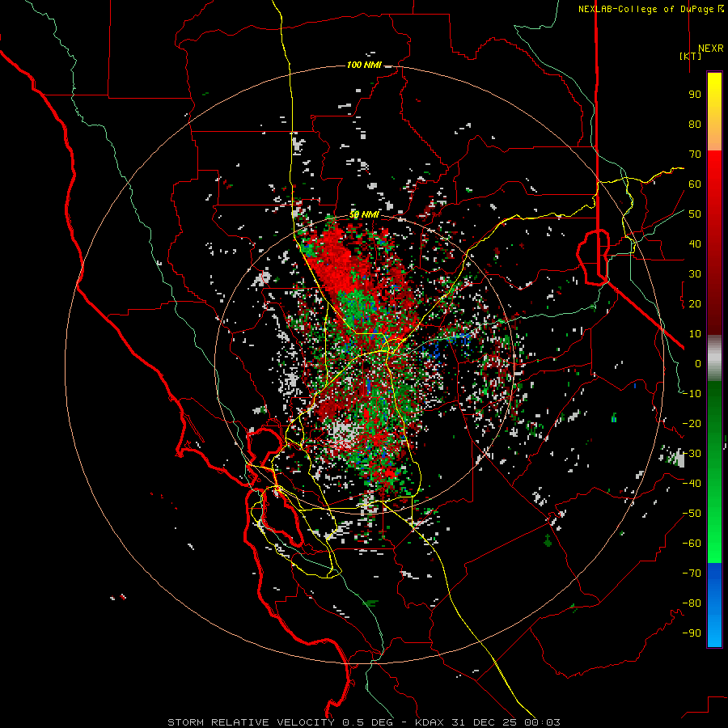Click the 100 NMI range ring label

click(364, 65)
